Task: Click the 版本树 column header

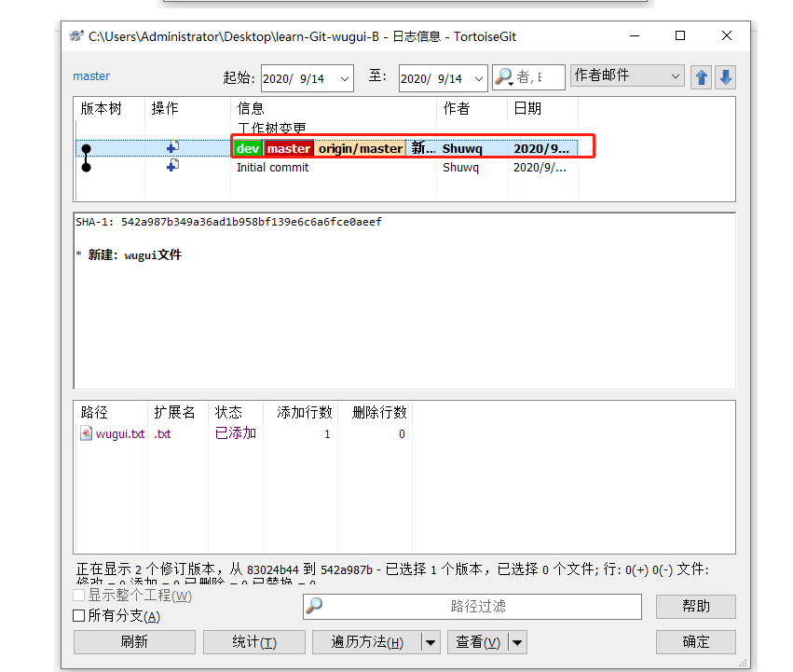Action: 109,108
